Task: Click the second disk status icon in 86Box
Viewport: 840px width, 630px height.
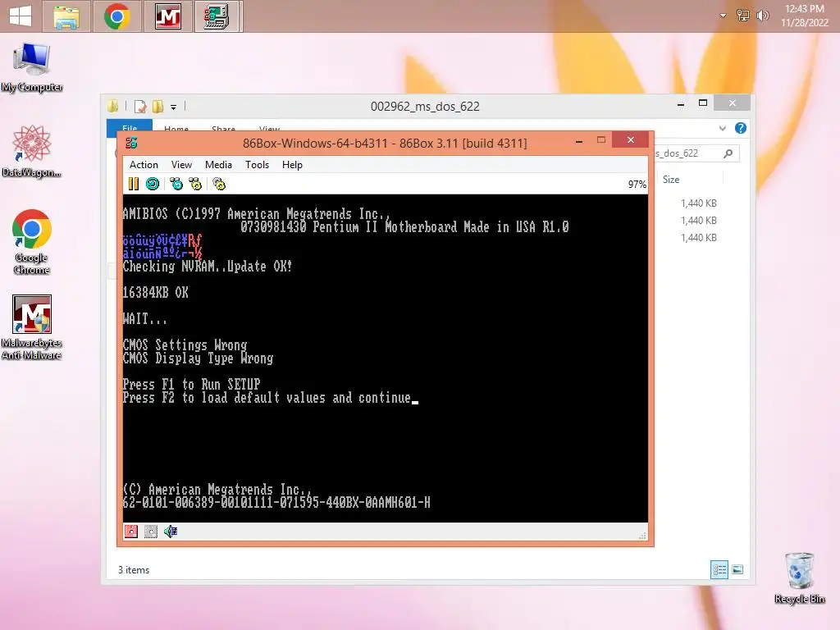Action: tap(151, 531)
